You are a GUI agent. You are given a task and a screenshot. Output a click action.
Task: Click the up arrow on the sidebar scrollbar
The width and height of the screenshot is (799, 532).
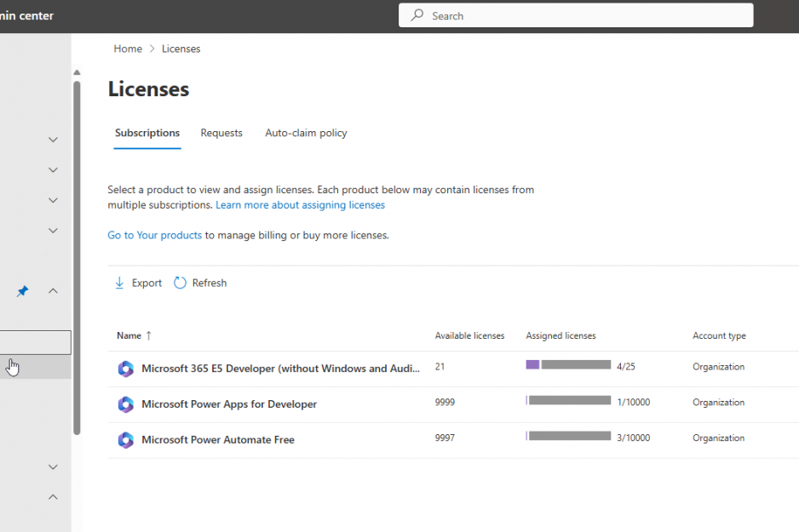pyautogui.click(x=77, y=72)
